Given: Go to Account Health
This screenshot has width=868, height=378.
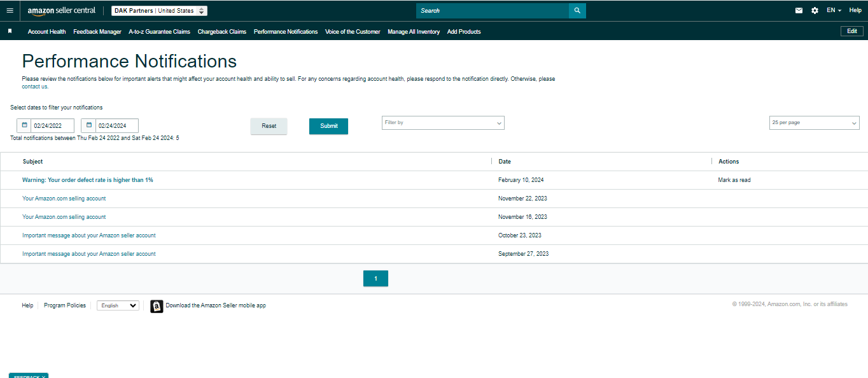Looking at the screenshot, I should click(46, 31).
